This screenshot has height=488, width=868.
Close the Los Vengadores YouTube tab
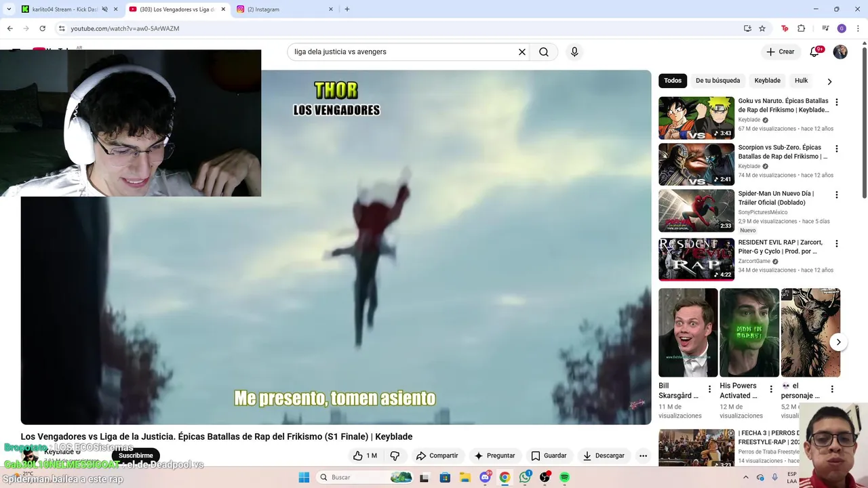223,9
